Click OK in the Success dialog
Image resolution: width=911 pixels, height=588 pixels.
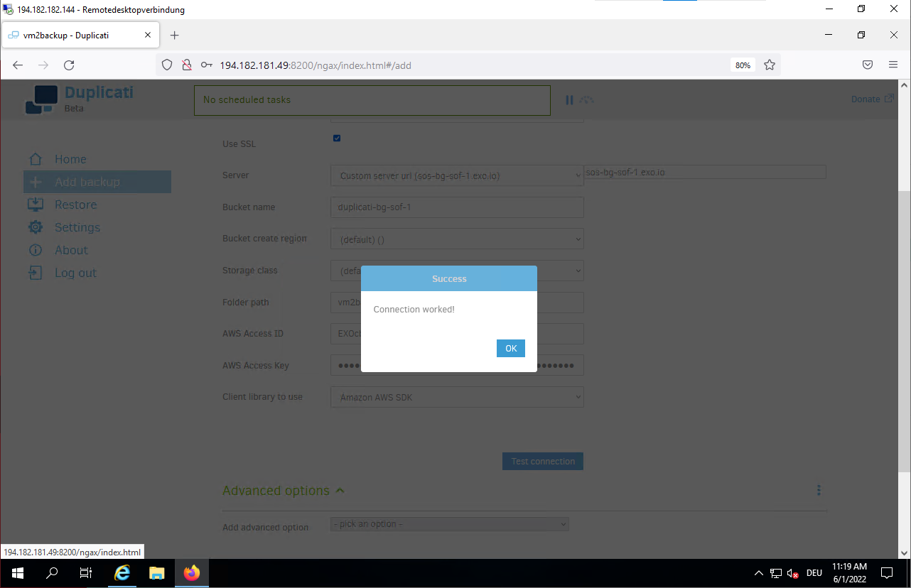click(510, 349)
